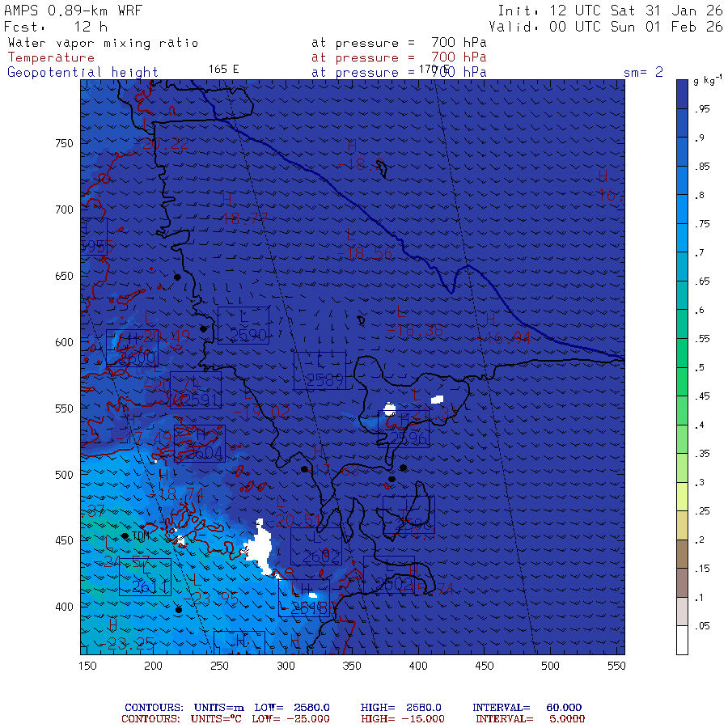The height and width of the screenshot is (728, 728).
Task: Click the red 'L -20.22' temperature label
Action: click(161, 134)
